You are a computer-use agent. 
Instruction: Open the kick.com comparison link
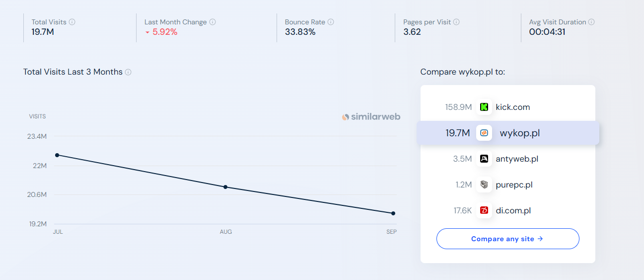tap(513, 107)
